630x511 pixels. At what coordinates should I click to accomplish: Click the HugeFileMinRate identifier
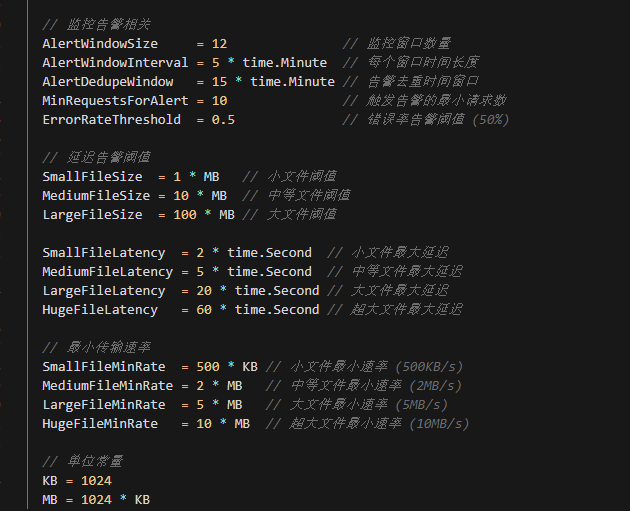coord(100,423)
